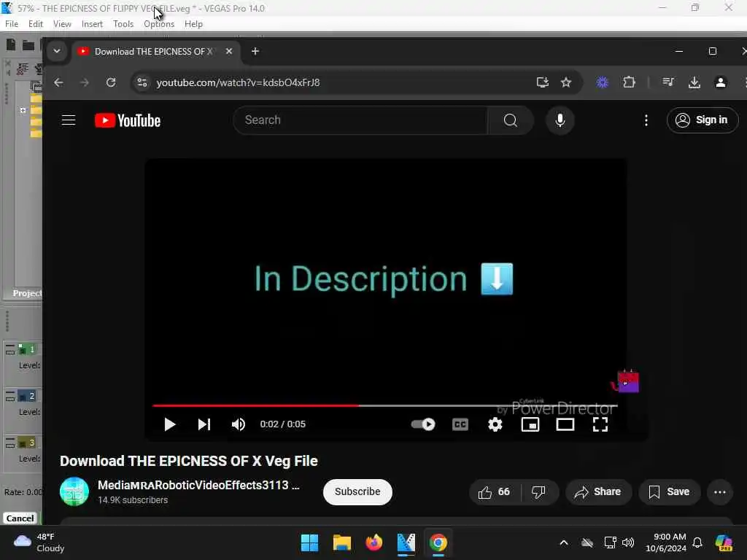
Task: Open the Insert menu in VEGAS Pro
Action: [x=92, y=24]
